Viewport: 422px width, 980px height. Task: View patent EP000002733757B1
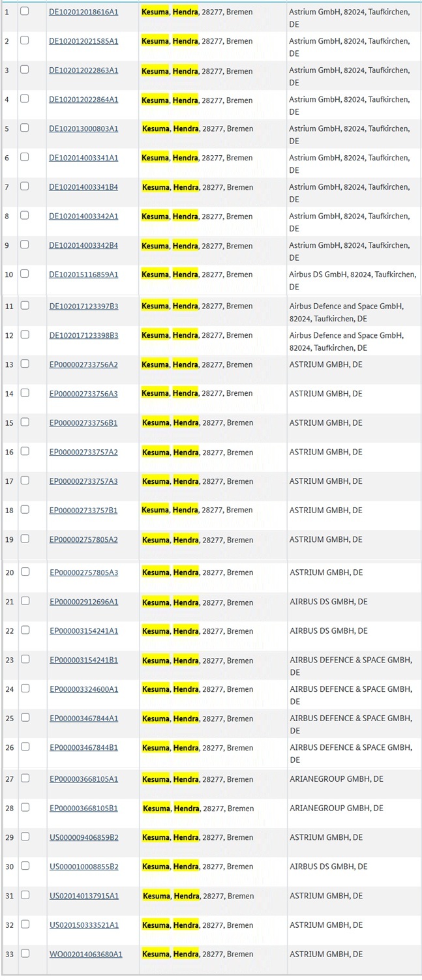click(x=83, y=511)
